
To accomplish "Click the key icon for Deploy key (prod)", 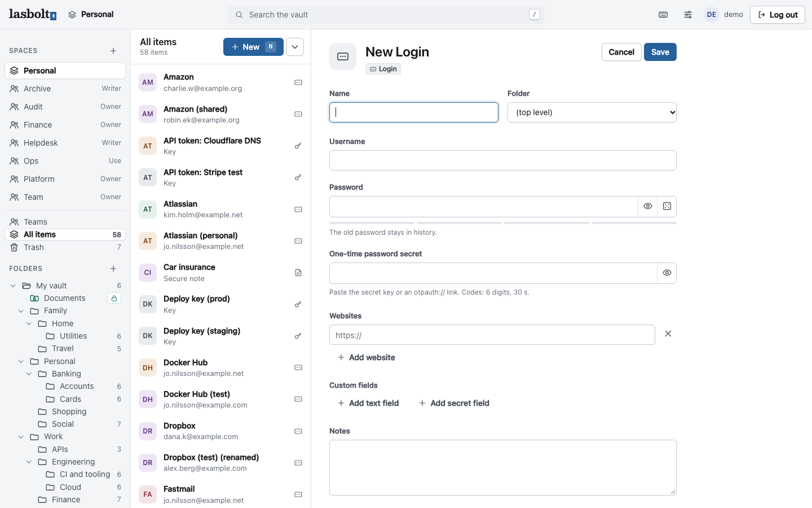I will (x=298, y=304).
